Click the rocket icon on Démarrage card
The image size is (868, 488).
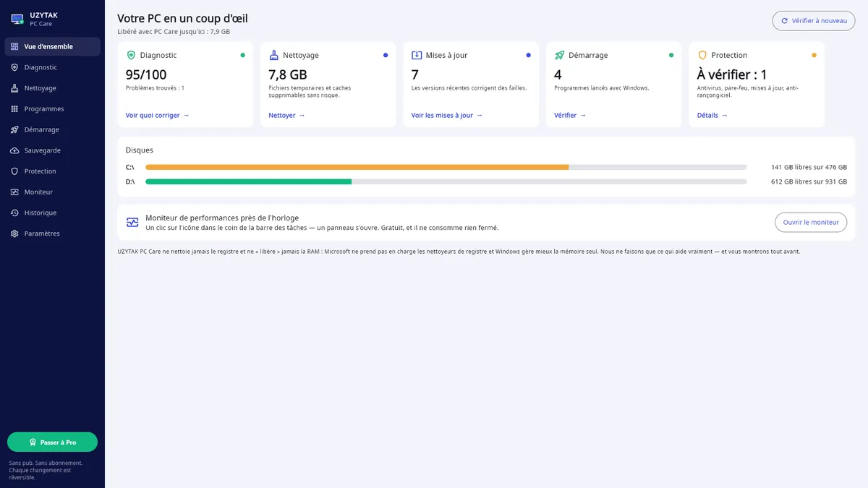(x=559, y=55)
